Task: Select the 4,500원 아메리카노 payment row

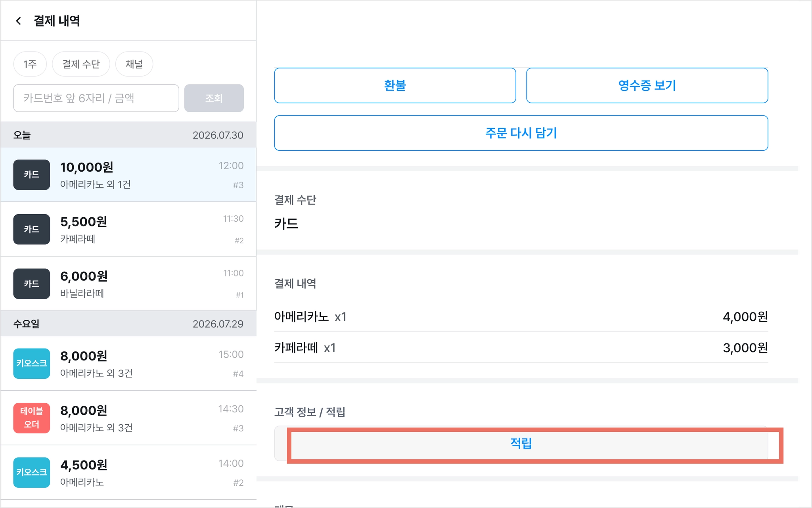Action: 128,472
